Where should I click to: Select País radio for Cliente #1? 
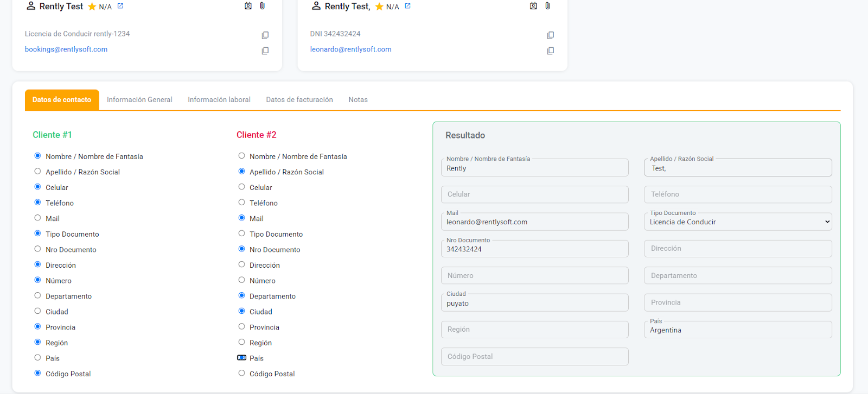pyautogui.click(x=37, y=358)
